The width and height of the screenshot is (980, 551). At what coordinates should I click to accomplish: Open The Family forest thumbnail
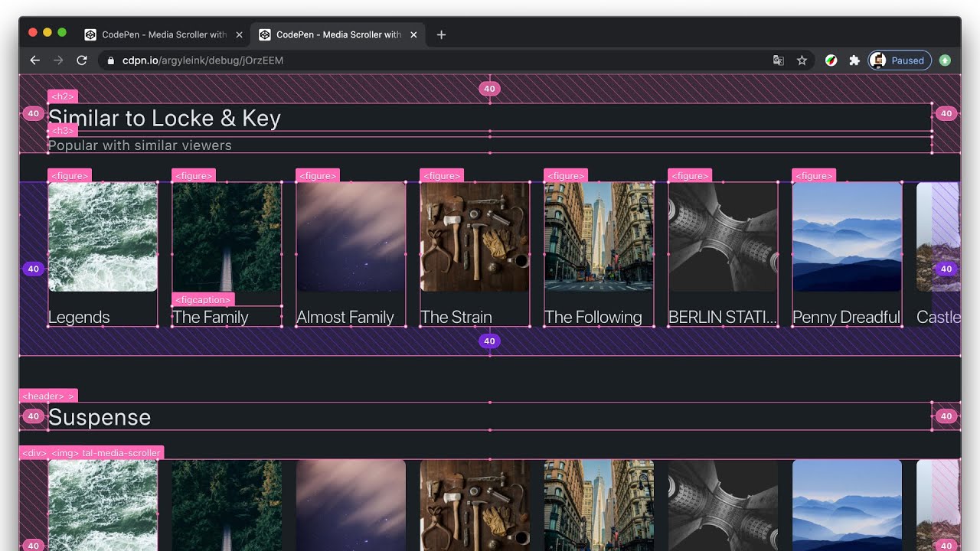coord(227,236)
